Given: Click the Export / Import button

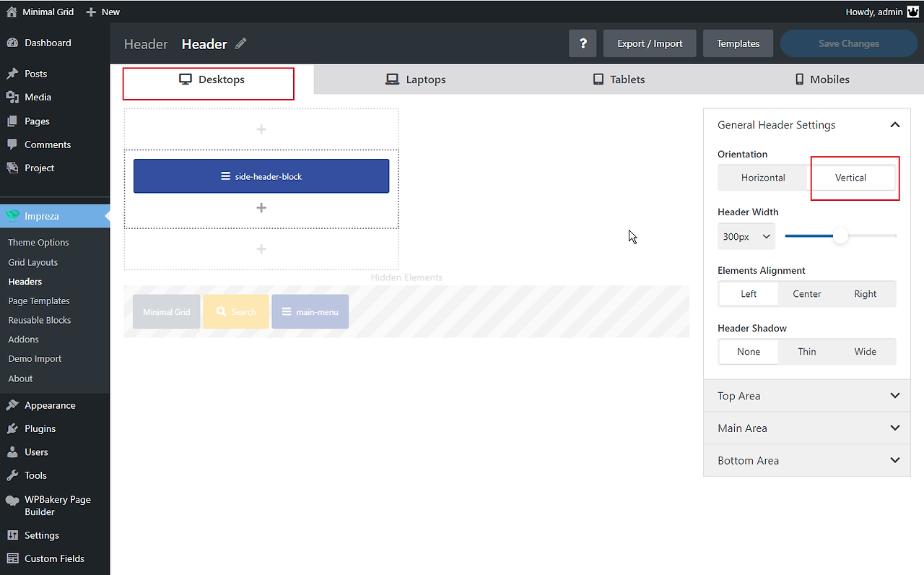Looking at the screenshot, I should [650, 43].
